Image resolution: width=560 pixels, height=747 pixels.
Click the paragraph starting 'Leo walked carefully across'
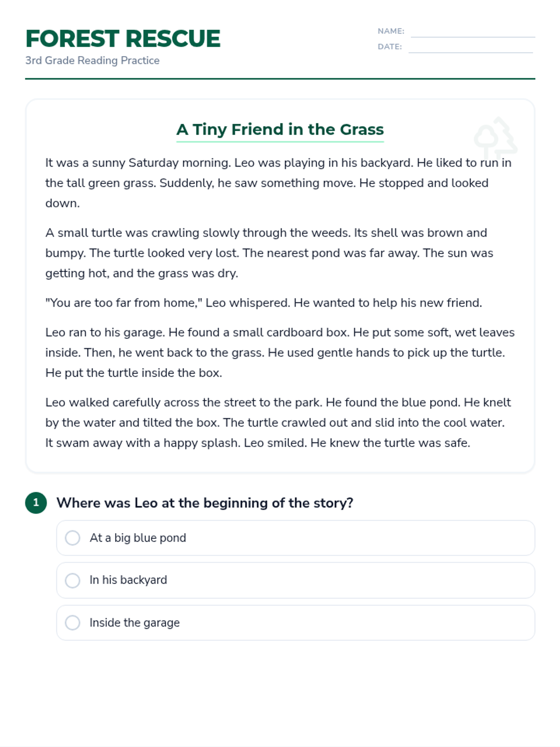pos(278,423)
